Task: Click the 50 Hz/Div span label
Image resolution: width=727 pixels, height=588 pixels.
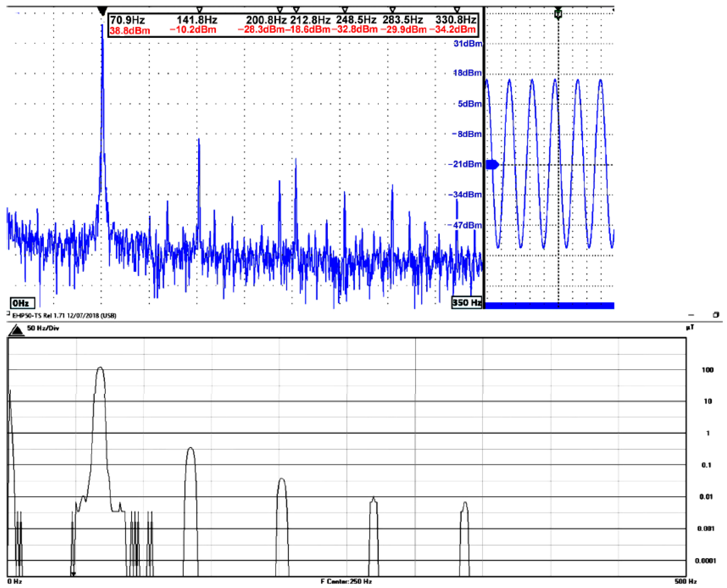Action: click(43, 328)
